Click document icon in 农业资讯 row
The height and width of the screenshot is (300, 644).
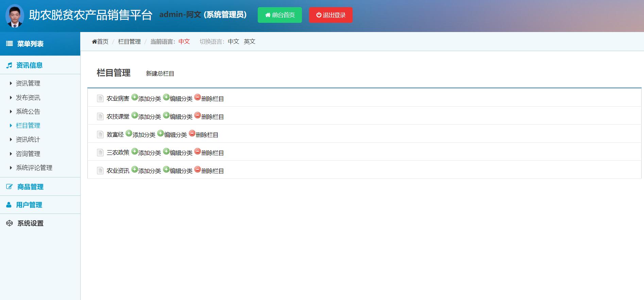click(x=100, y=171)
